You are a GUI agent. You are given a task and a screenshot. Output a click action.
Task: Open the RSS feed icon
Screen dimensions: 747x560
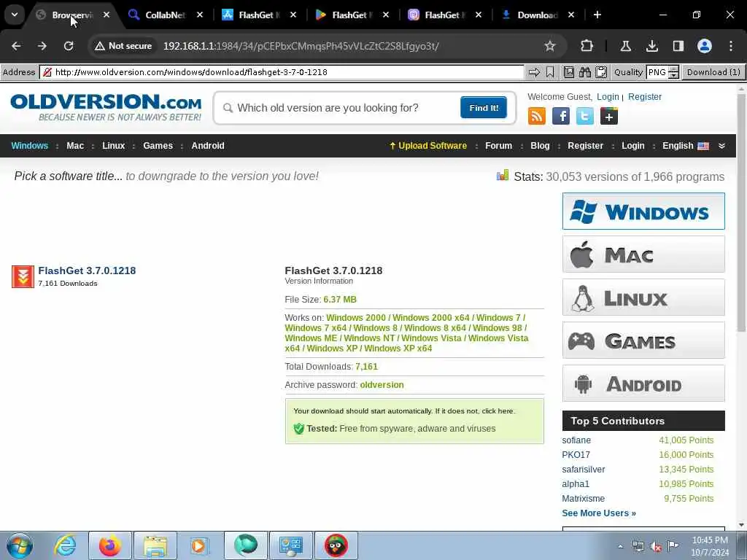[536, 116]
